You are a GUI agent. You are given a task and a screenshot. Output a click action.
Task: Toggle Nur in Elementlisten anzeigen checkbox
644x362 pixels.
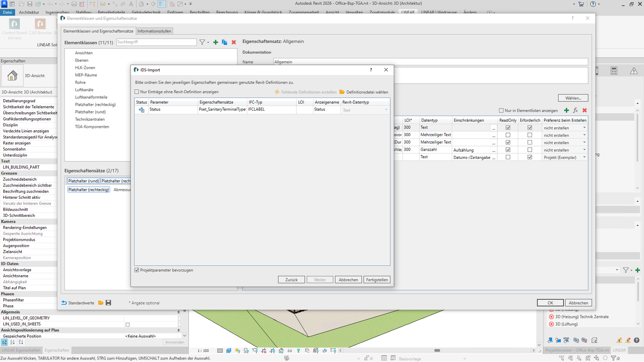(501, 110)
